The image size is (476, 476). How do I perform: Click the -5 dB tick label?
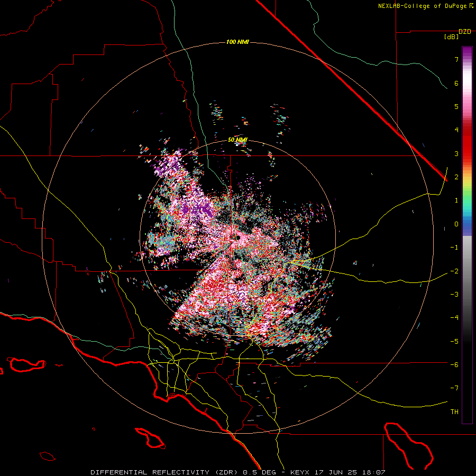point(454,341)
